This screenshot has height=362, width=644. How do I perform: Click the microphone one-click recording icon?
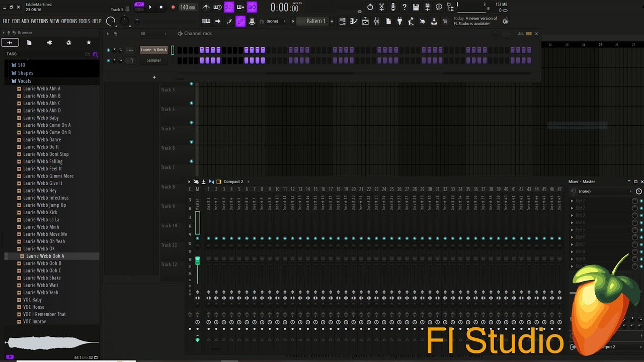pyautogui.click(x=393, y=7)
